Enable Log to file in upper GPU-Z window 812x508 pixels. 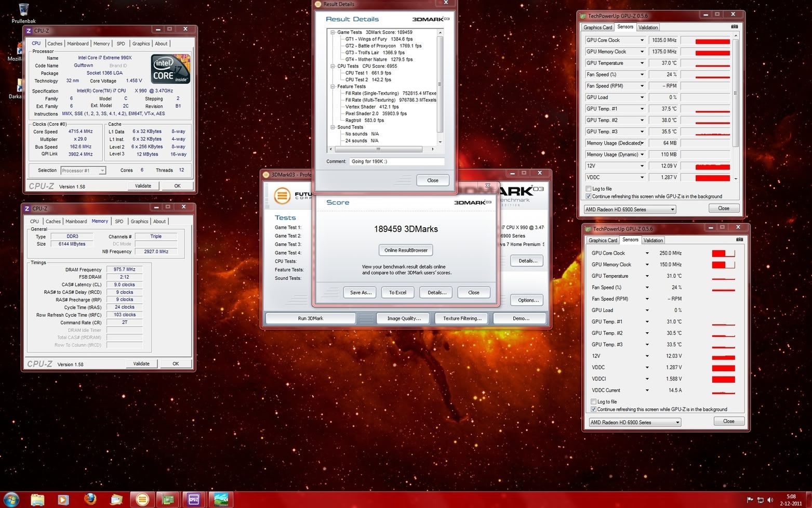coord(588,189)
